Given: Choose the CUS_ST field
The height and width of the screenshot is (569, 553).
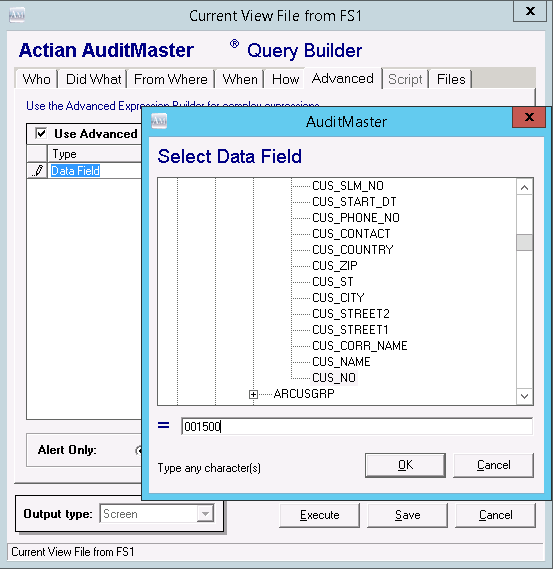Looking at the screenshot, I should [332, 282].
